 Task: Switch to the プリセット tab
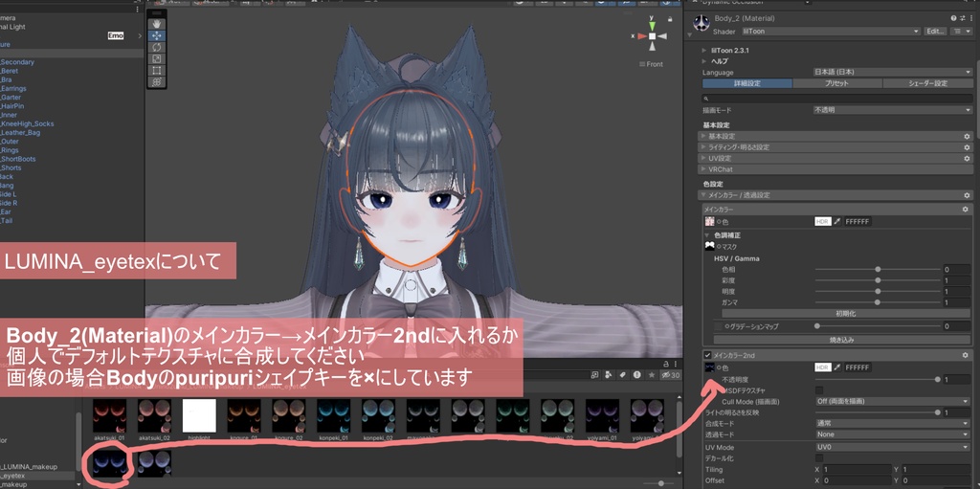click(x=836, y=84)
